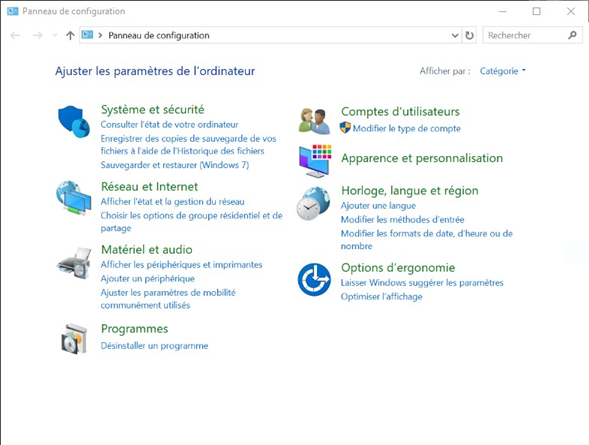Open Afficher les périphériques et imprimantes
589x445 pixels.
coord(181,265)
